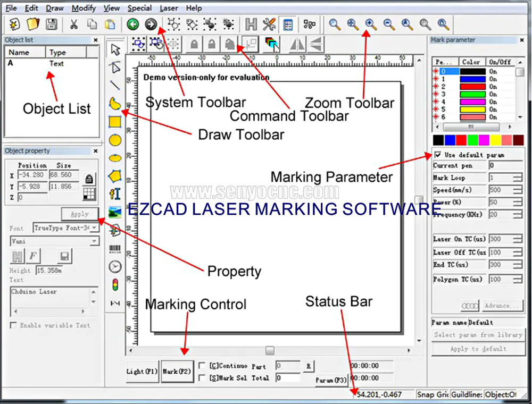Screen dimensions: 532x404
Task: Click the dark Redo arrow icon
Action: coord(151,24)
